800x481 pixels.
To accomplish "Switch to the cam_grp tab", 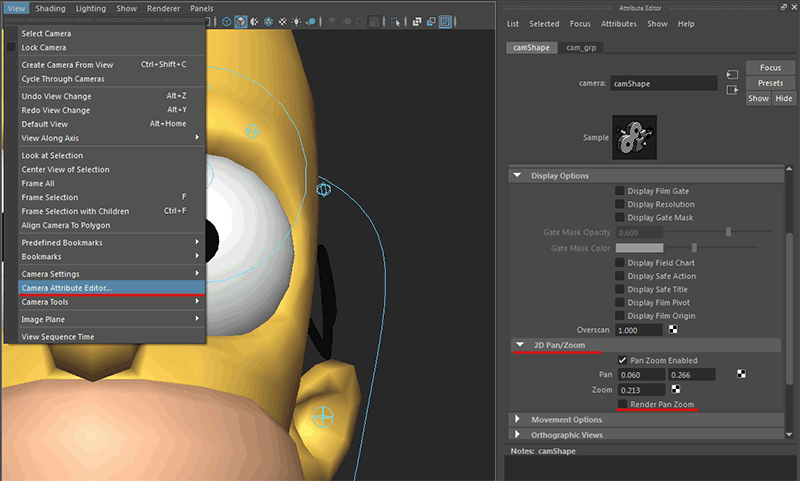I will click(x=580, y=47).
